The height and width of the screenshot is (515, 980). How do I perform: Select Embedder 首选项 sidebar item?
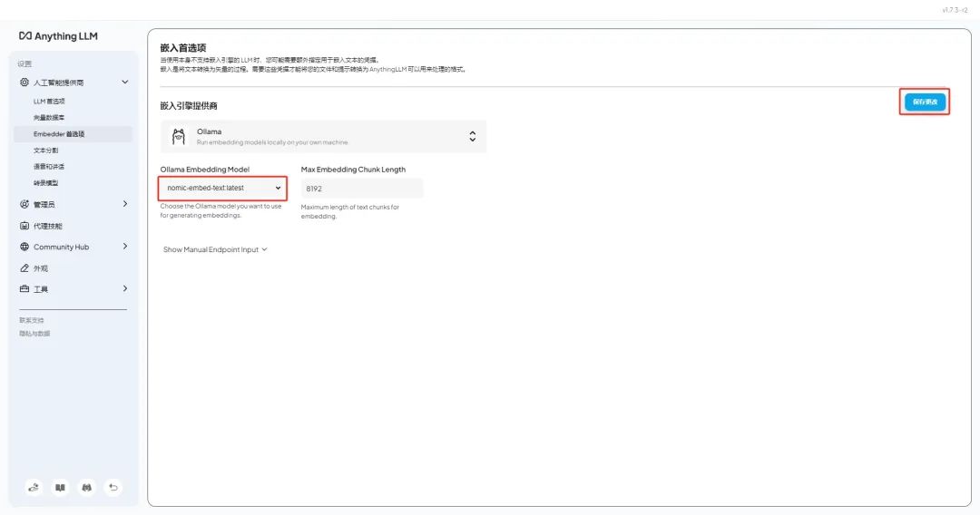73,133
